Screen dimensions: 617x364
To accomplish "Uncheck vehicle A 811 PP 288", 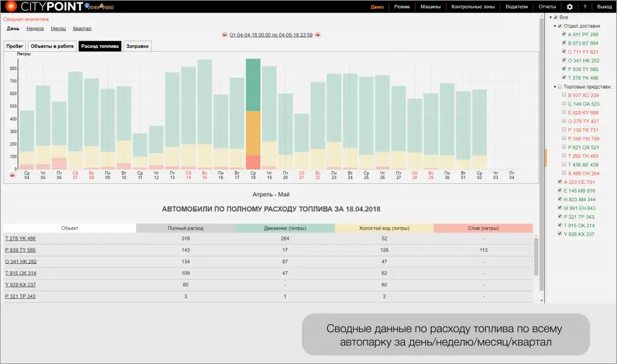I will (x=563, y=35).
